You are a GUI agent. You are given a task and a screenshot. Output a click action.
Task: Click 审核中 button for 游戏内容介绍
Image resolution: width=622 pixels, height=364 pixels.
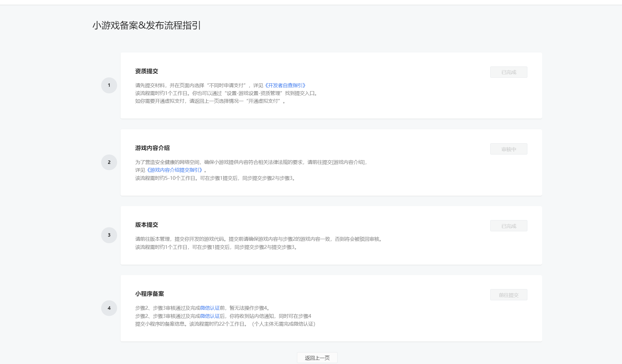click(509, 149)
